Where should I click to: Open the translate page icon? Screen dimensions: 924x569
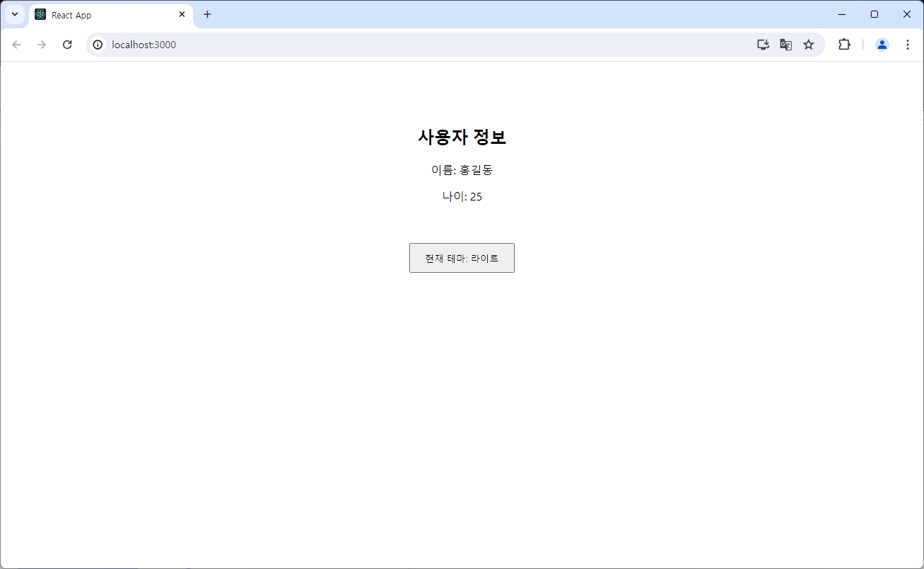click(785, 45)
